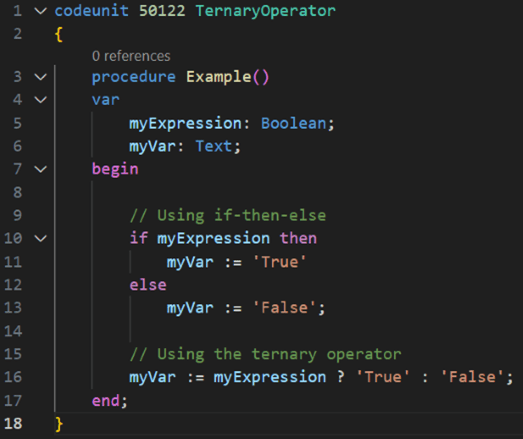Click the Text type on line 6
The width and height of the screenshot is (523, 439).
[x=214, y=146]
